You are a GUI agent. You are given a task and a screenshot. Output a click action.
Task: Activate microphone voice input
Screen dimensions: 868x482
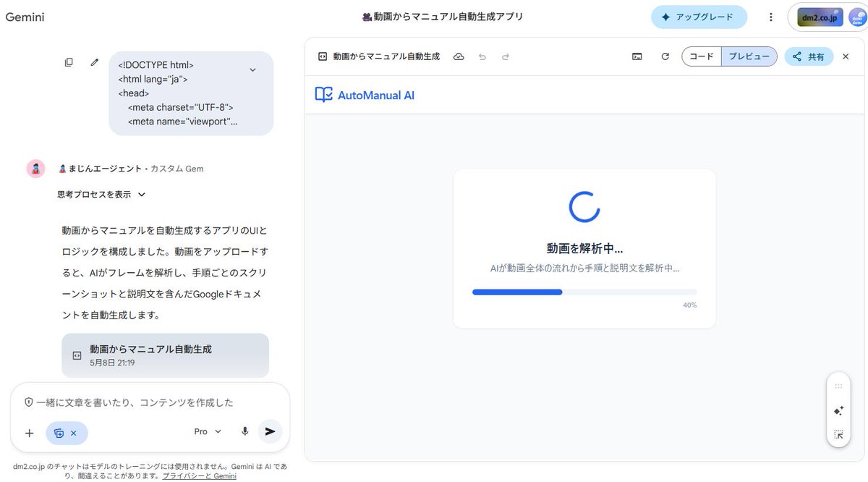point(245,431)
